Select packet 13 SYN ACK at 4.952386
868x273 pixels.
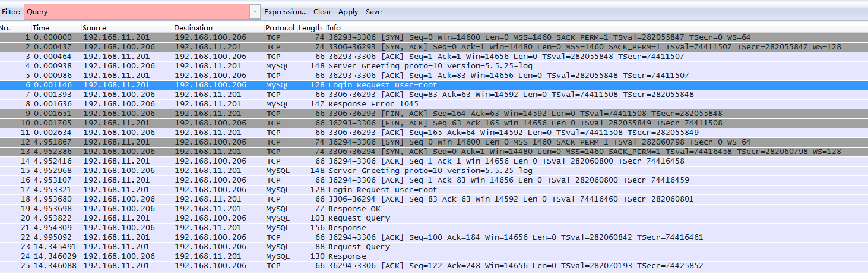pos(434,152)
